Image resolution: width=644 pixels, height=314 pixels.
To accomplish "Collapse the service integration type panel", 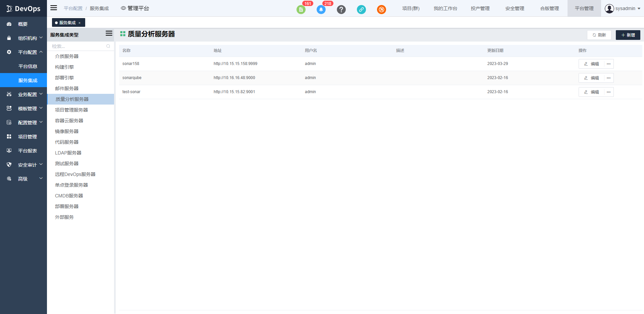I will 109,34.
